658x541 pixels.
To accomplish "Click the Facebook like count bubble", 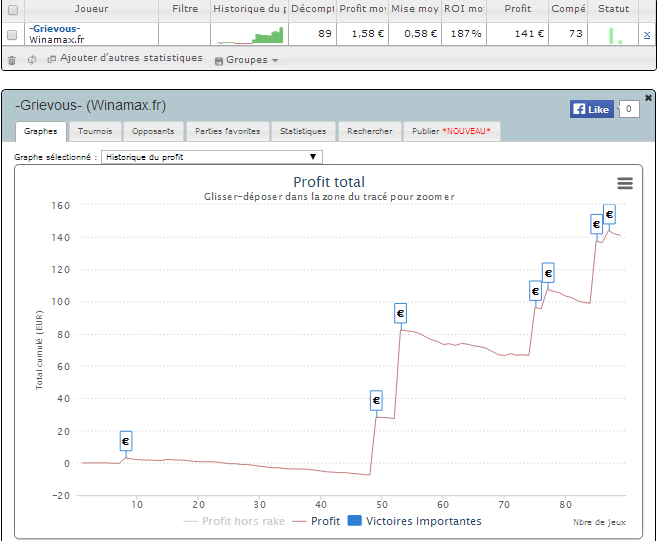I will click(629, 109).
